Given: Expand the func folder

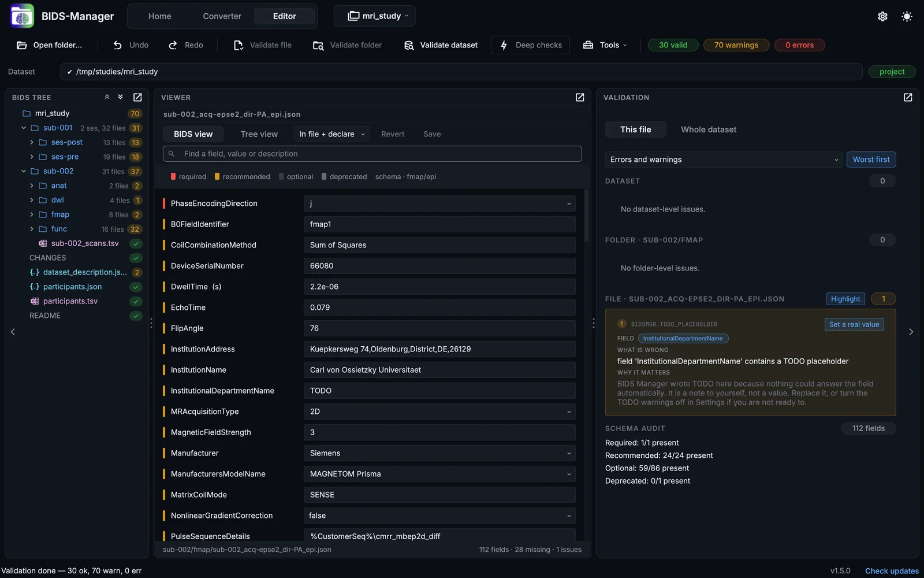Looking at the screenshot, I should (32, 229).
